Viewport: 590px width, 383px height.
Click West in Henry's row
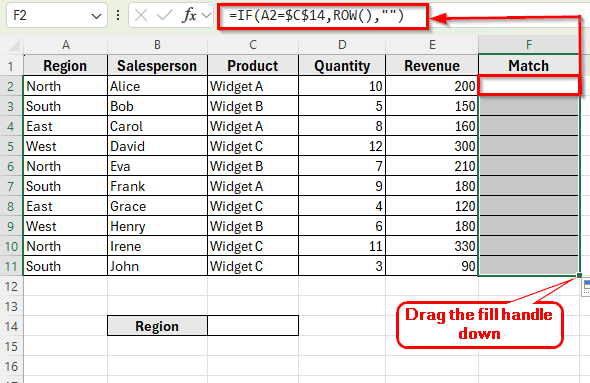(x=65, y=226)
